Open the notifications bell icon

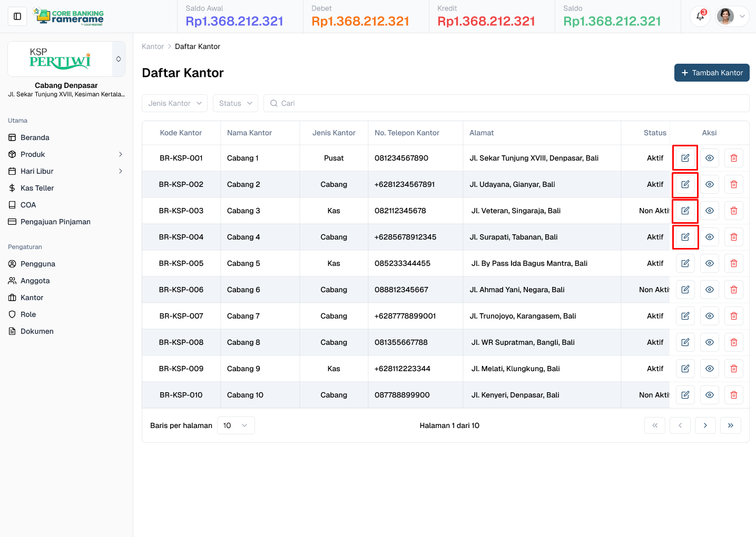700,16
